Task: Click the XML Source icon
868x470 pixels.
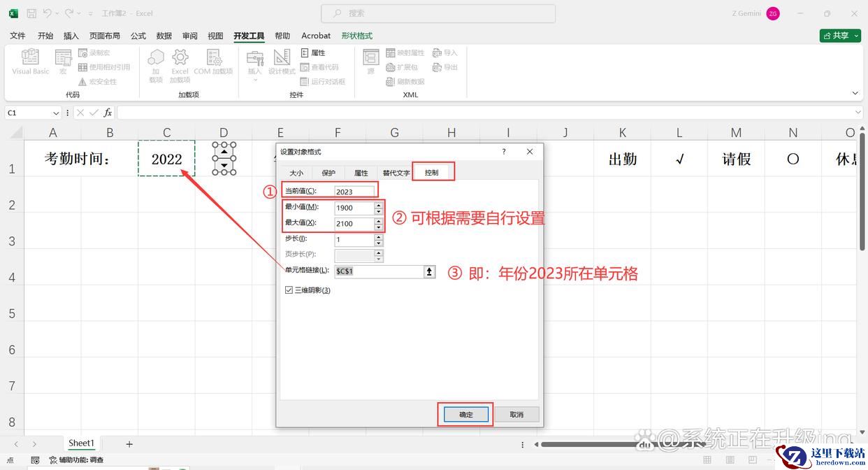Action: click(x=370, y=59)
